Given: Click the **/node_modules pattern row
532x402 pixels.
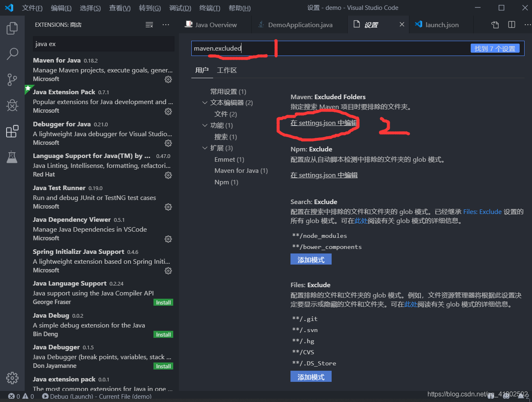Looking at the screenshot, I should pos(320,236).
